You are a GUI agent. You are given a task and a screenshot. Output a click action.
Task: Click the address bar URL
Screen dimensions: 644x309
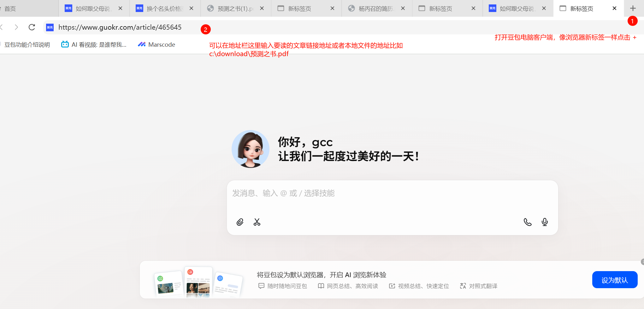pyautogui.click(x=120, y=27)
